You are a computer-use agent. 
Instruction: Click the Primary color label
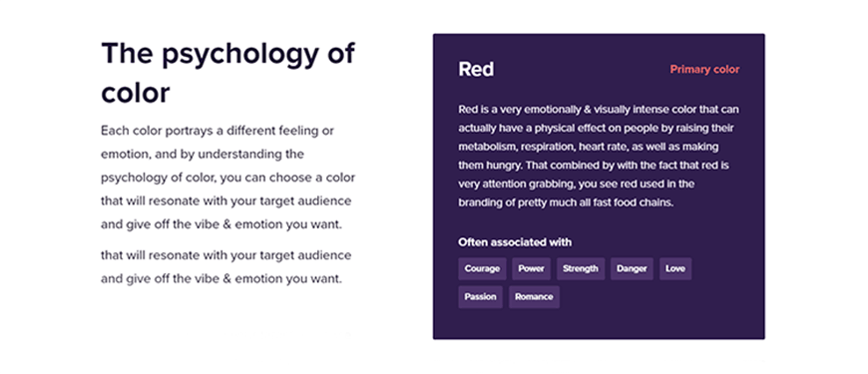pos(704,69)
